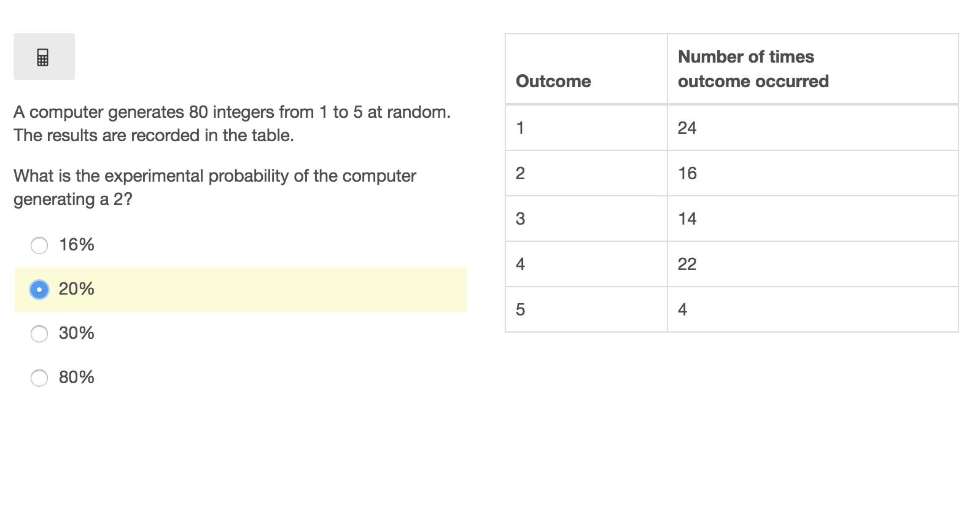Click outcome 5 in the table
Image resolution: width=980 pixels, height=518 pixels.
click(586, 309)
